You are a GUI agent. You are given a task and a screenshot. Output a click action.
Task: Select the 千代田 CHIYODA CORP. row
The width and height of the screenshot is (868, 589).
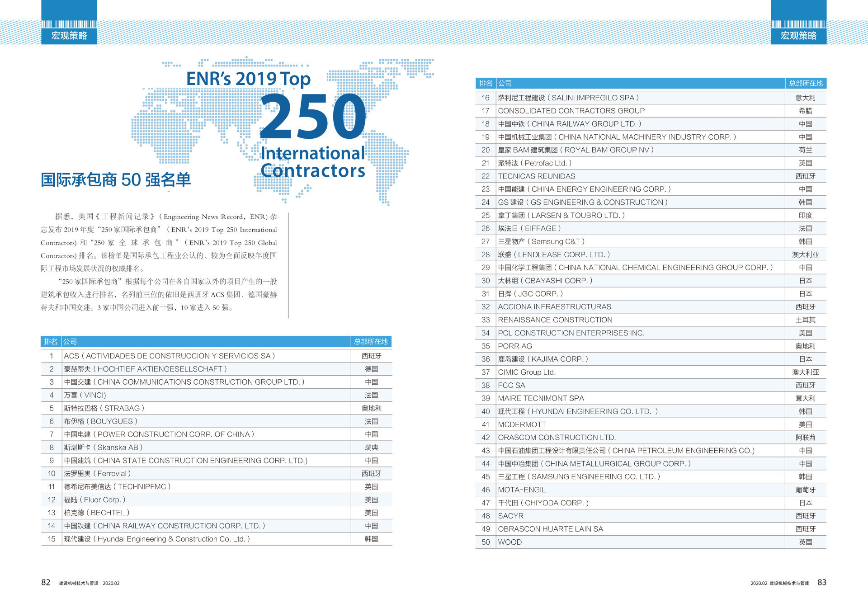coord(651,503)
